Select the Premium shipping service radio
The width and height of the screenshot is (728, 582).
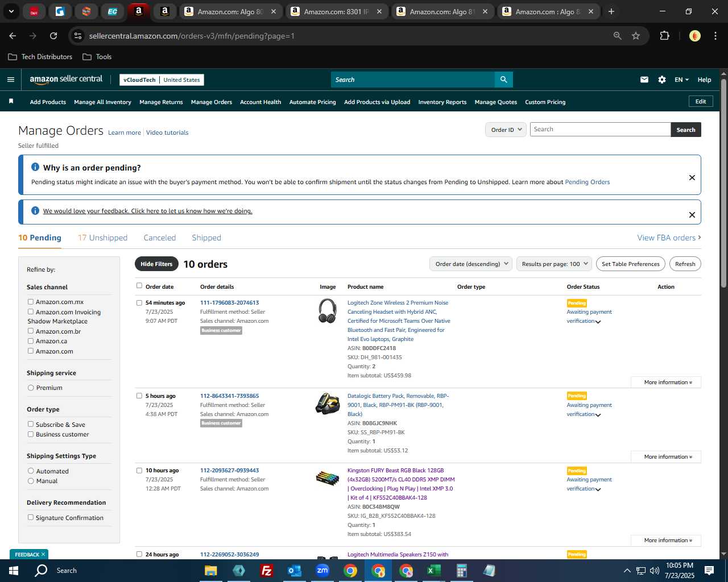pyautogui.click(x=31, y=388)
